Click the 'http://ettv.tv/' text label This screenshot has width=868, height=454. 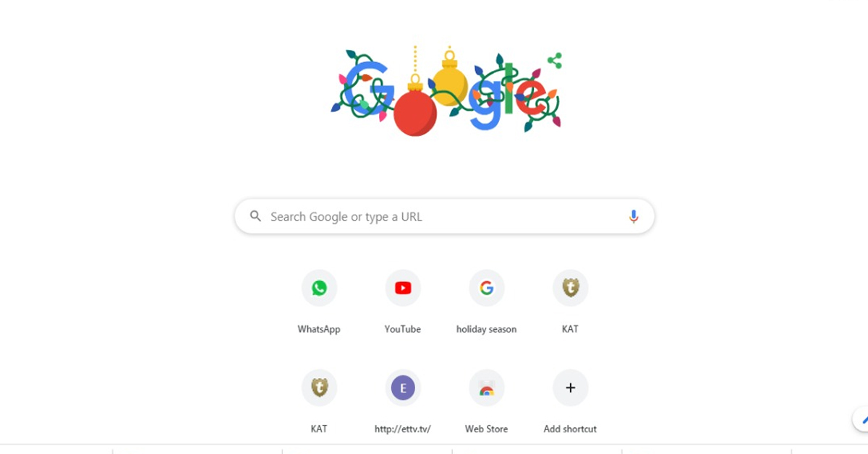[403, 429]
